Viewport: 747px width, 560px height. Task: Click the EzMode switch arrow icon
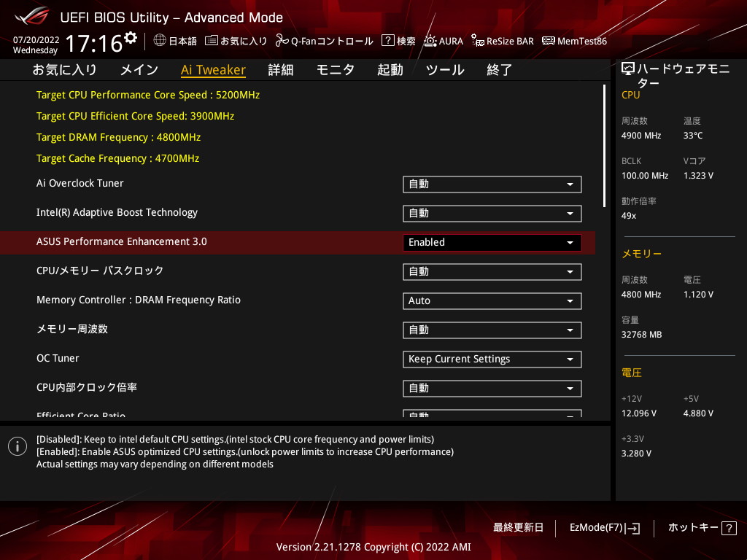click(x=633, y=528)
